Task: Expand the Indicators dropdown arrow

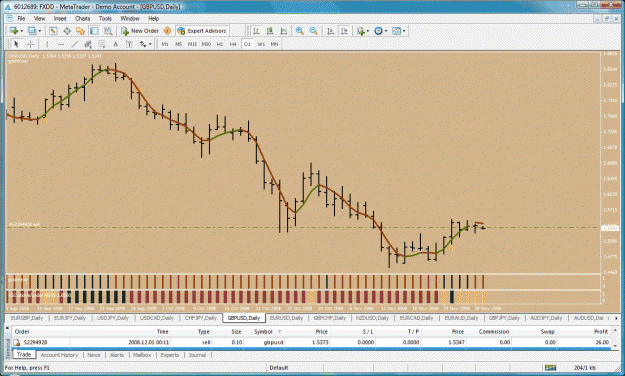Action: 368,31
